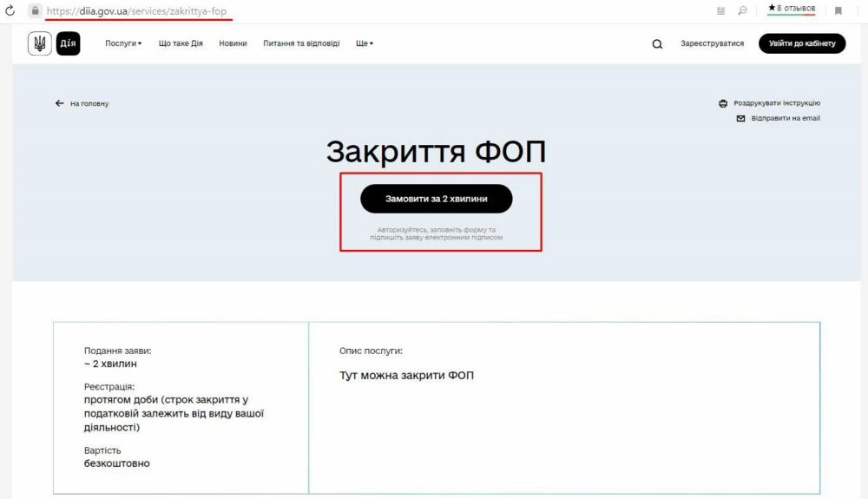Click the padlock icon in address bar
This screenshot has width=868, height=499.
click(35, 10)
